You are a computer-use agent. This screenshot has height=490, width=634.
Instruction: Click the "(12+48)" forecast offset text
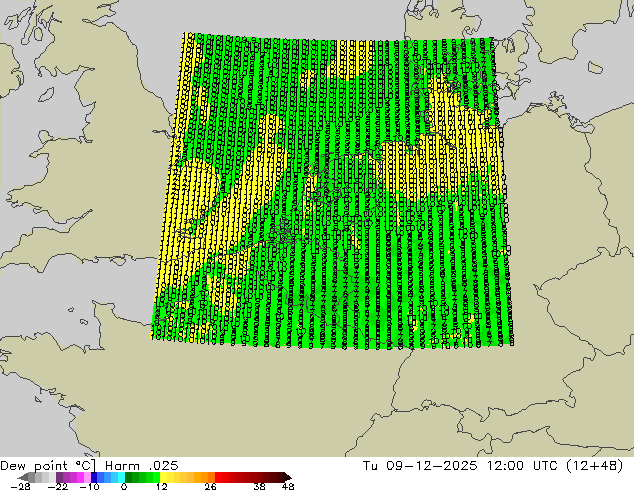pyautogui.click(x=594, y=466)
